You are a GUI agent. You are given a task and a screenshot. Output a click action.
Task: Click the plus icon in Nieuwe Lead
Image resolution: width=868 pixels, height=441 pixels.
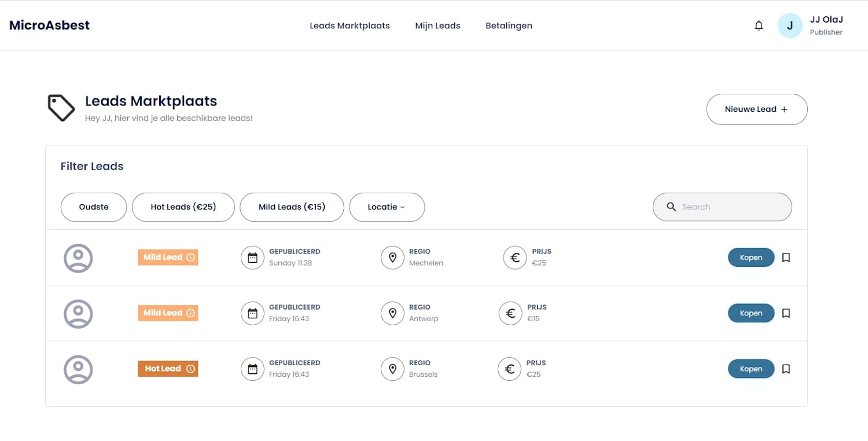(x=784, y=109)
